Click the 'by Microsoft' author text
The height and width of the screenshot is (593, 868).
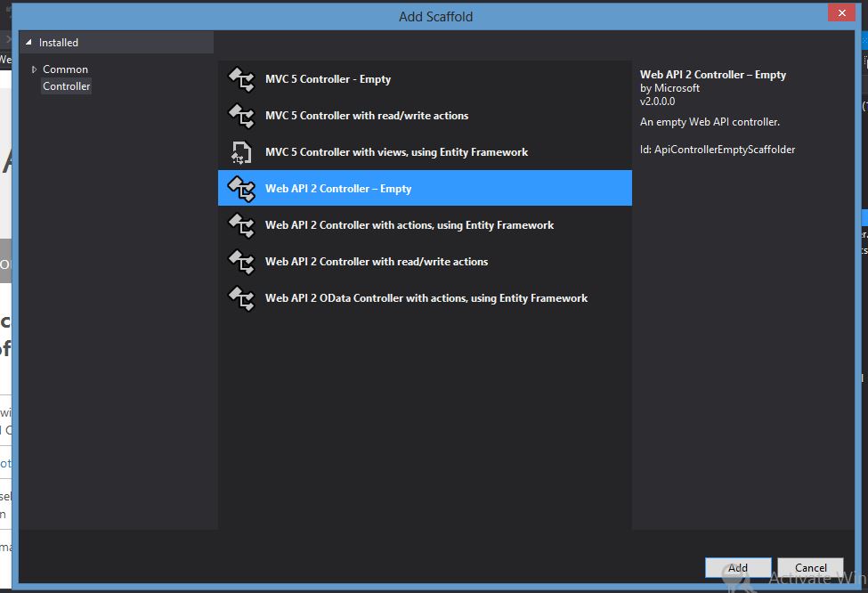[x=669, y=88]
